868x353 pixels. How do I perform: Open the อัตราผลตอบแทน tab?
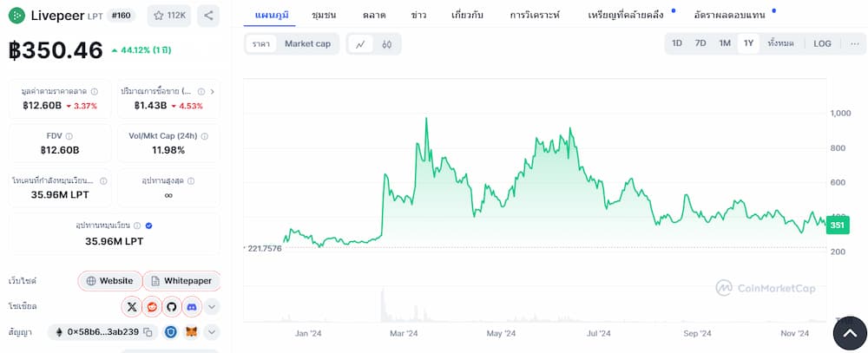pos(730,15)
